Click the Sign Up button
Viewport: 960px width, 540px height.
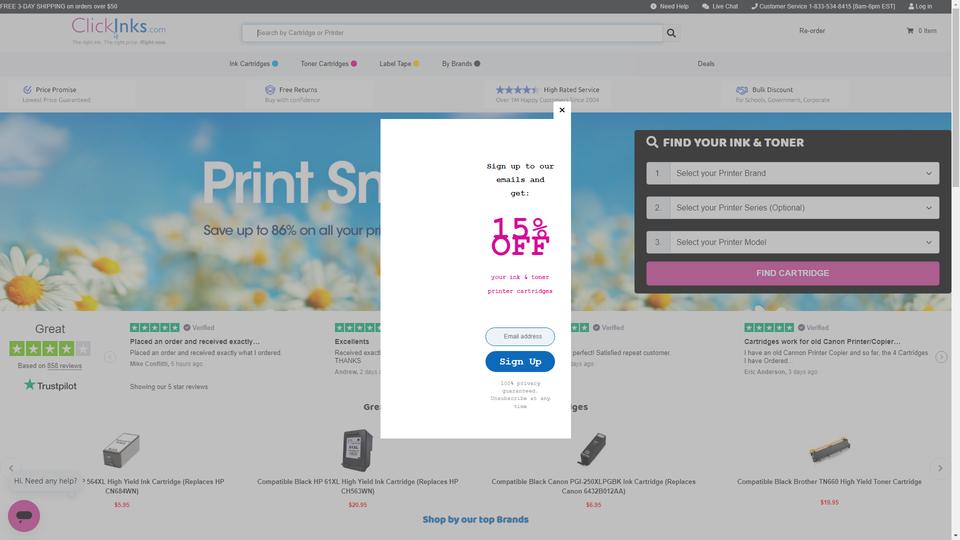[x=520, y=362]
